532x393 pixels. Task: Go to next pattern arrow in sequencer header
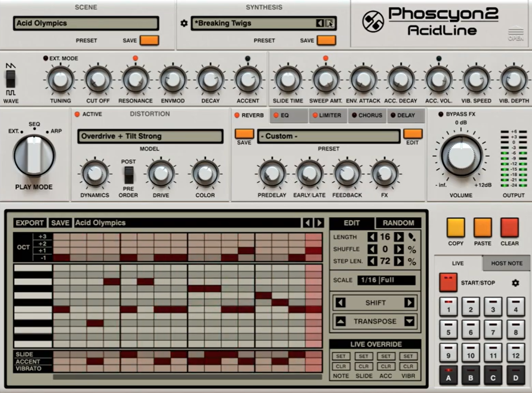point(319,223)
